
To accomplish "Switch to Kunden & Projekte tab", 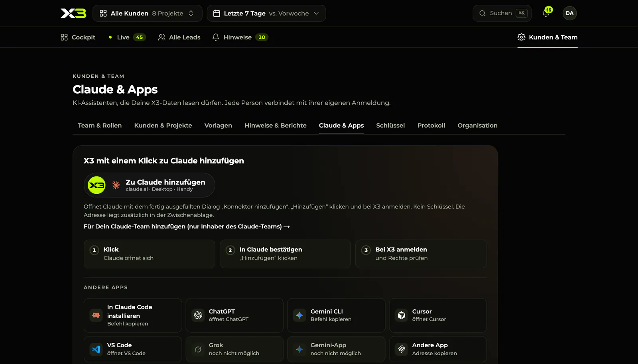I will click(163, 125).
